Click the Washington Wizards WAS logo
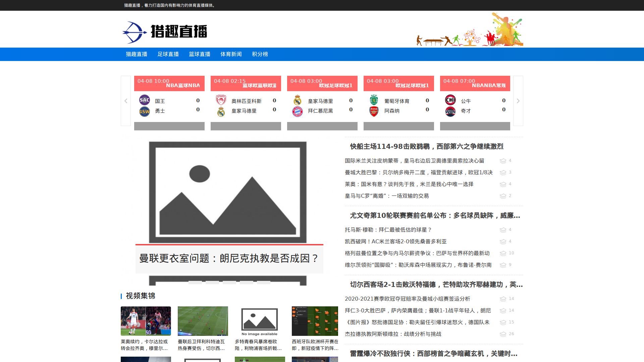The width and height of the screenshot is (644, 362). point(450,111)
